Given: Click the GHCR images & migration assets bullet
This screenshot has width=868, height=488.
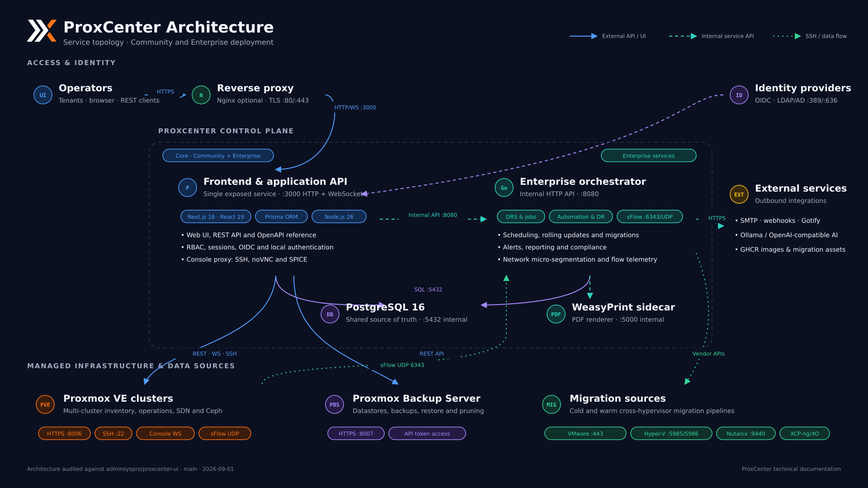Looking at the screenshot, I should pyautogui.click(x=790, y=249).
